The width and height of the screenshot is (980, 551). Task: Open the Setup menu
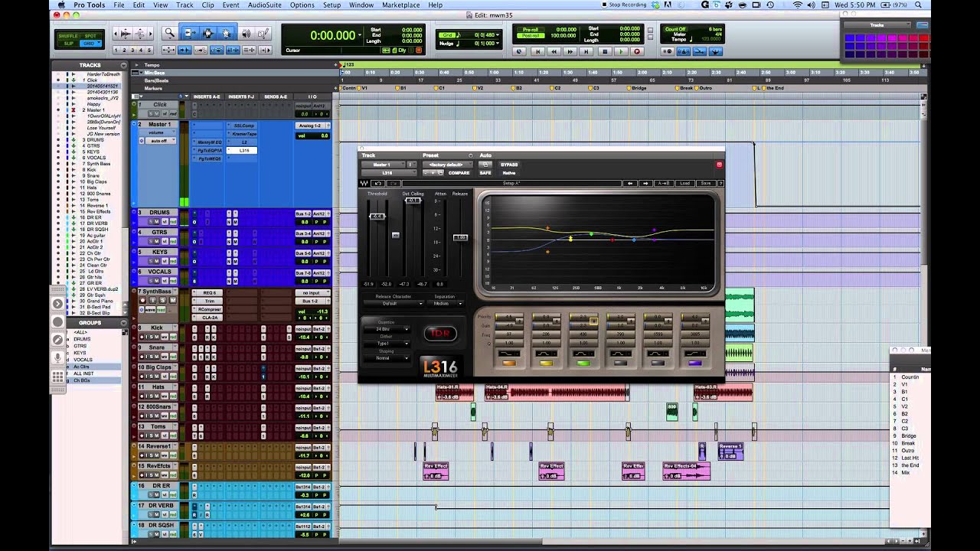[x=332, y=5]
